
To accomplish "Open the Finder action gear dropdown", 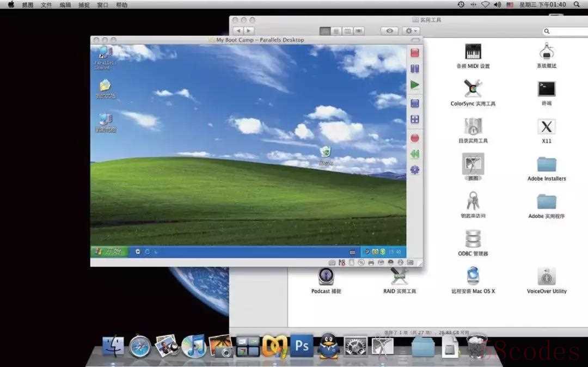I will pyautogui.click(x=411, y=30).
